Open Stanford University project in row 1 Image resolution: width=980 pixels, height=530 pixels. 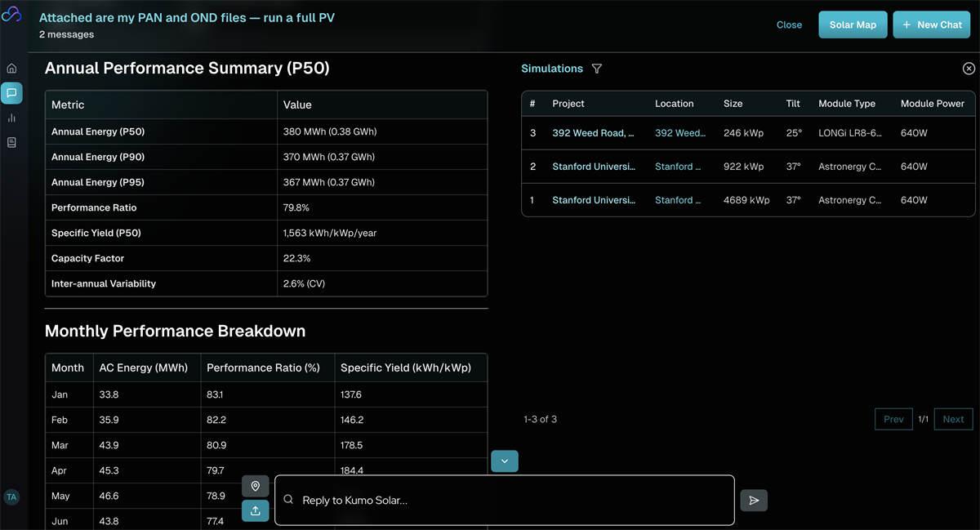point(594,200)
